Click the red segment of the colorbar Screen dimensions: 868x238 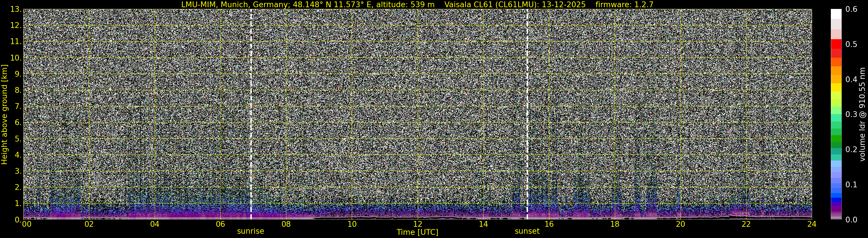[836, 44]
